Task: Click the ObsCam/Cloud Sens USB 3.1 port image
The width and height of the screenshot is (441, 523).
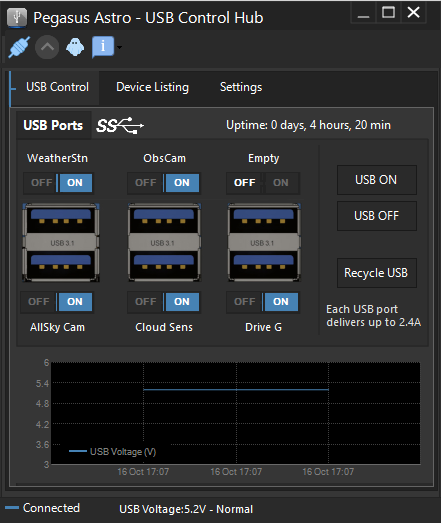Action: pyautogui.click(x=164, y=243)
